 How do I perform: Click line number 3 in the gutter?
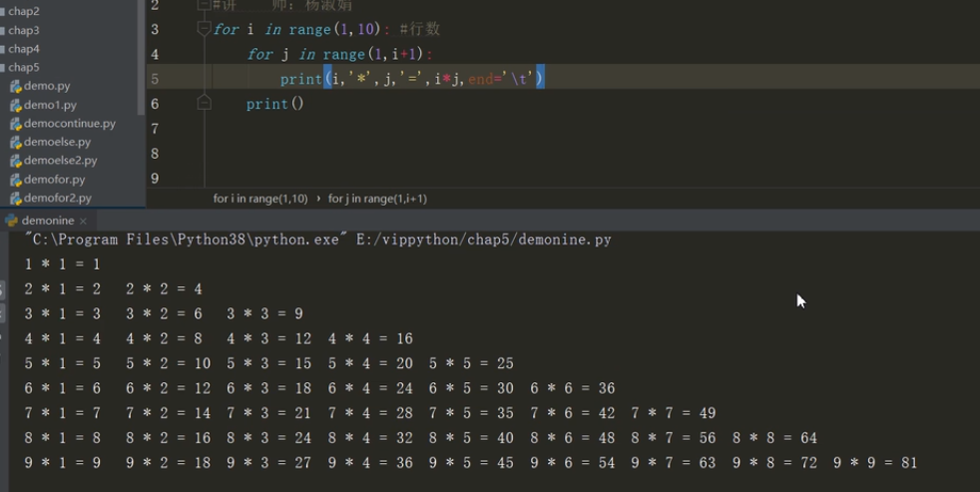[x=155, y=29]
